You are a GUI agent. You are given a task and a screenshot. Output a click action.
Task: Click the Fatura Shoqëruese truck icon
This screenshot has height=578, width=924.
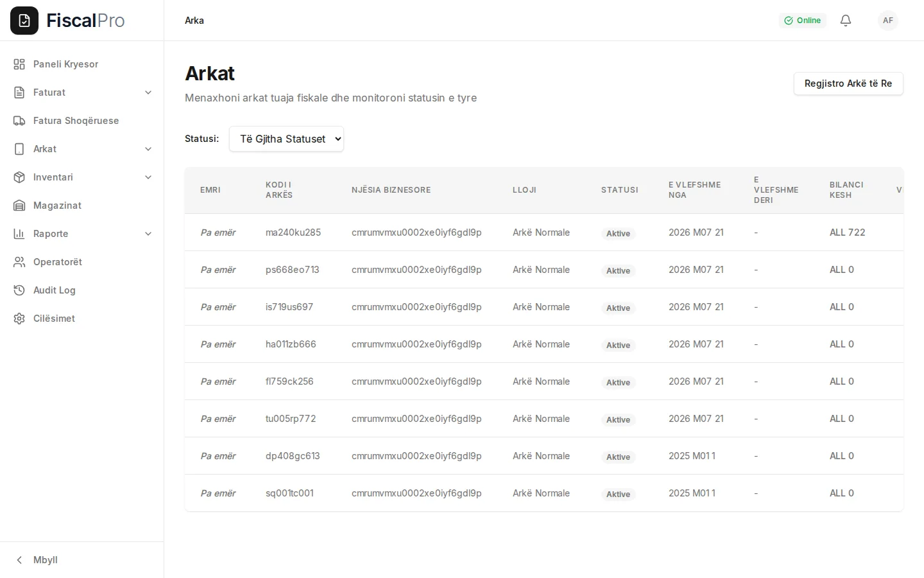(19, 121)
